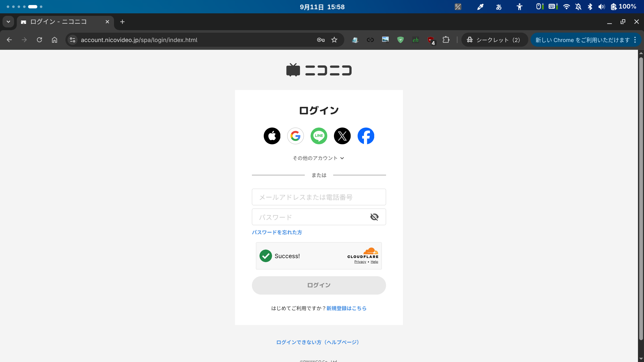The width and height of the screenshot is (644, 362).
Task: Open Bluetooth status icon
Action: click(x=590, y=7)
